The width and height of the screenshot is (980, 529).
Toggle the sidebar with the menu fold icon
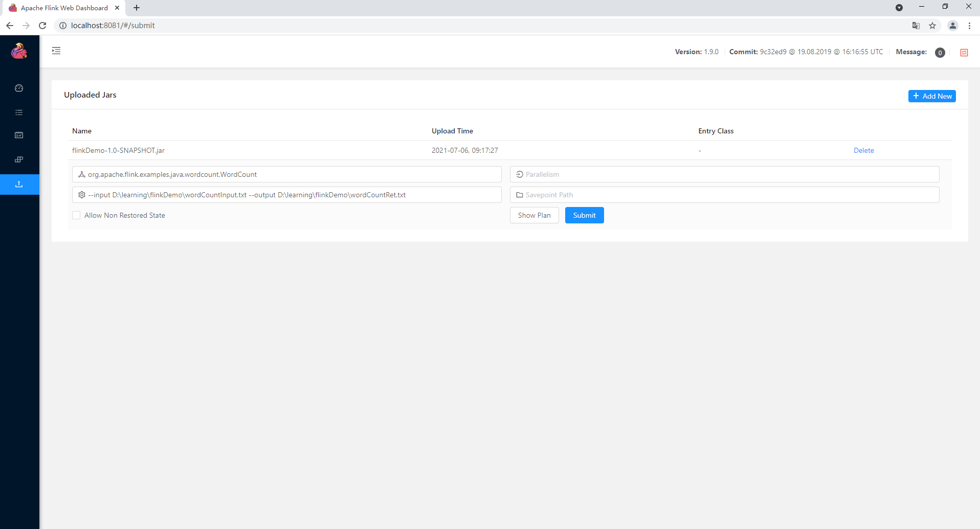(x=56, y=51)
